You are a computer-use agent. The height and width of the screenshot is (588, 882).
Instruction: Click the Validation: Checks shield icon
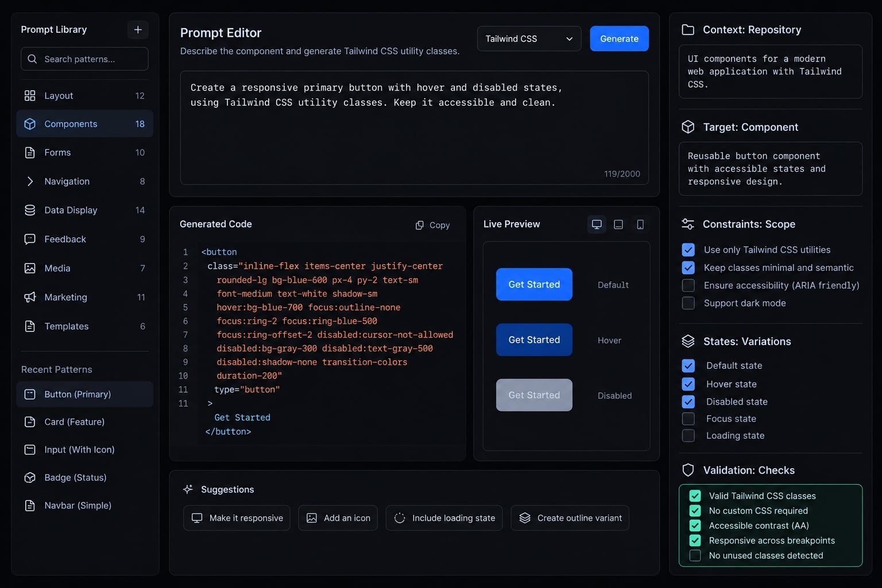pos(688,470)
